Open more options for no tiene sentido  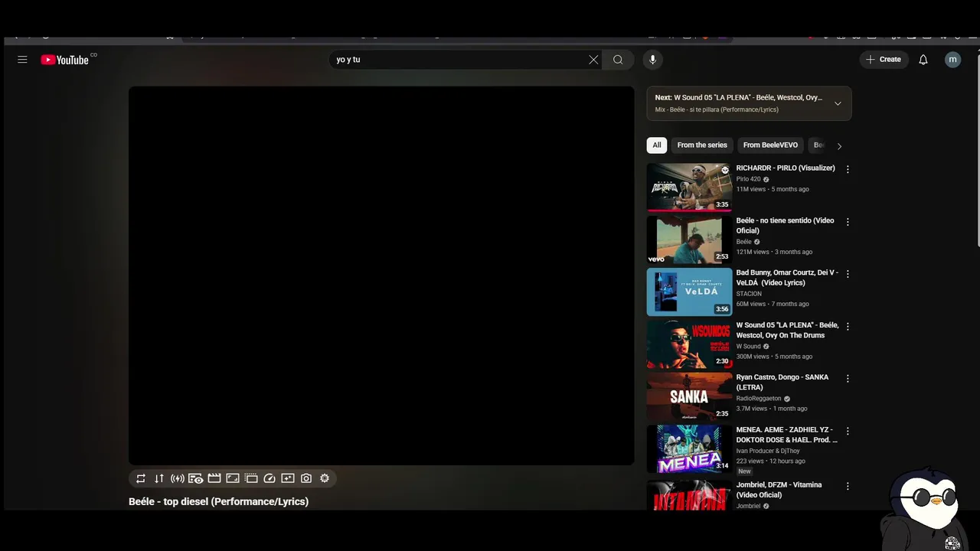pyautogui.click(x=848, y=222)
